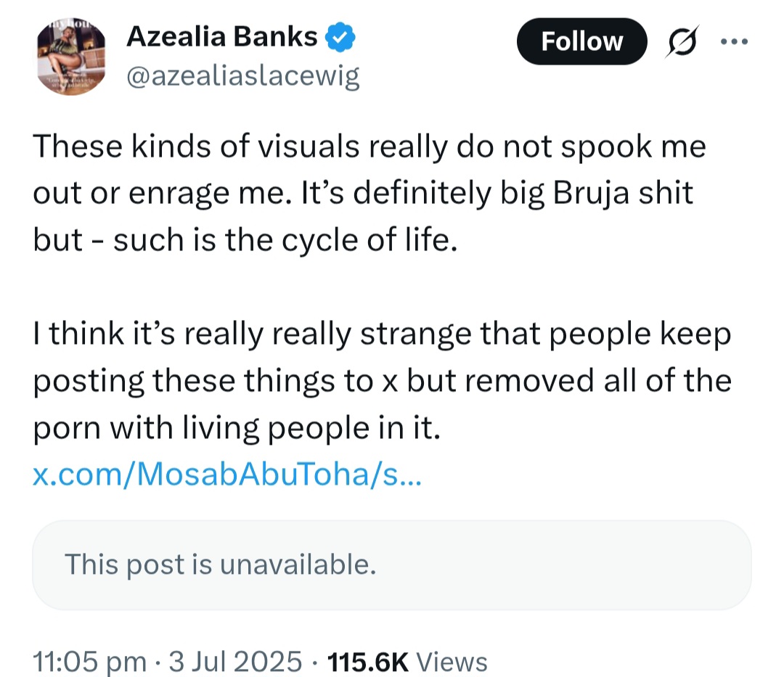
Task: Click the "such is the cycle of life" line
Action: coord(245,239)
